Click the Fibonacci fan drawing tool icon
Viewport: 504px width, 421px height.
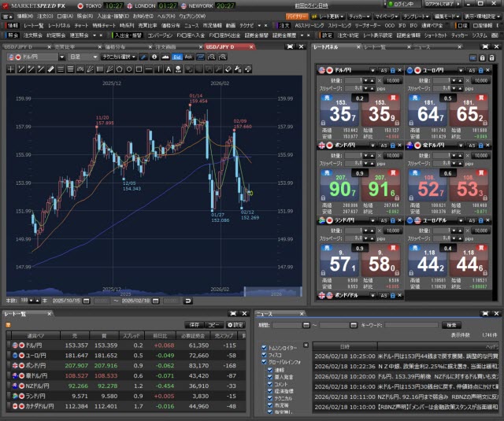pos(90,69)
